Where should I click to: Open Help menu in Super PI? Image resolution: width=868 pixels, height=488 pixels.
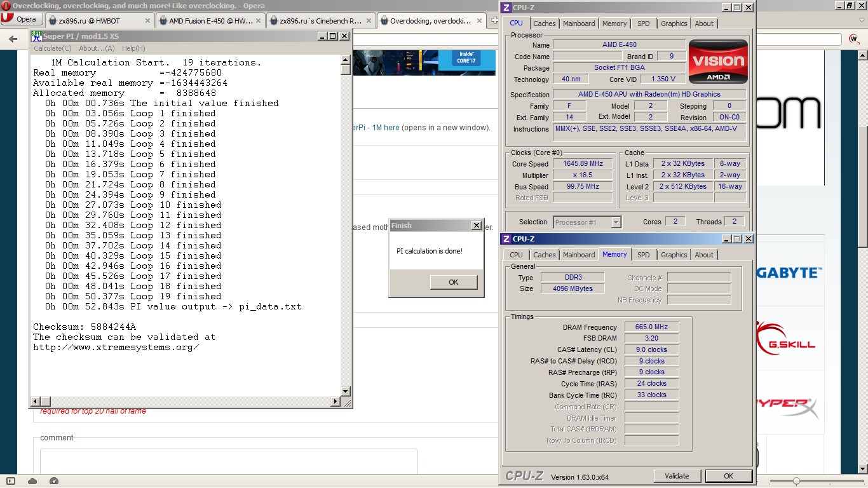(133, 48)
